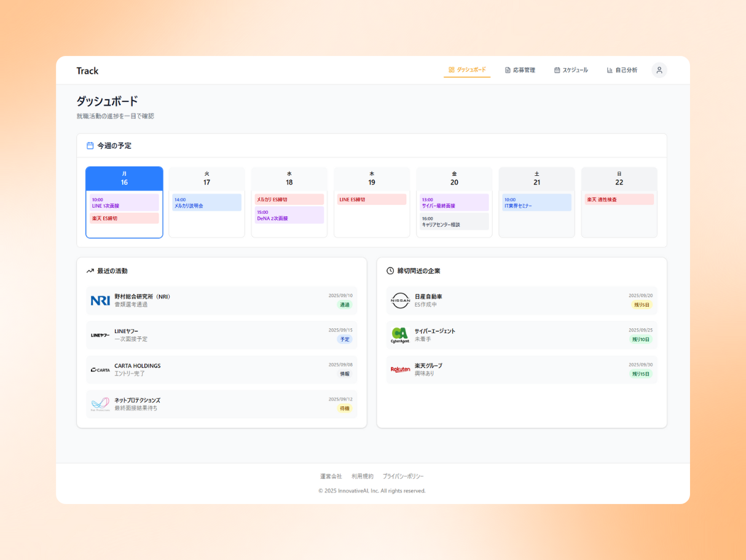
Task: Navigate to the 自己分析 section
Action: [621, 70]
